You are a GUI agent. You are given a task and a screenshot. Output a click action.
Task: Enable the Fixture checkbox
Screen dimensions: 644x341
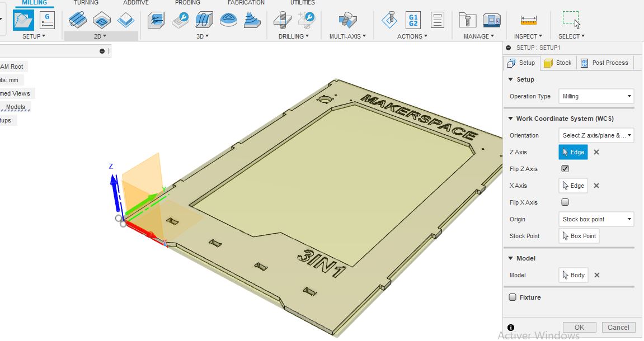pyautogui.click(x=513, y=297)
